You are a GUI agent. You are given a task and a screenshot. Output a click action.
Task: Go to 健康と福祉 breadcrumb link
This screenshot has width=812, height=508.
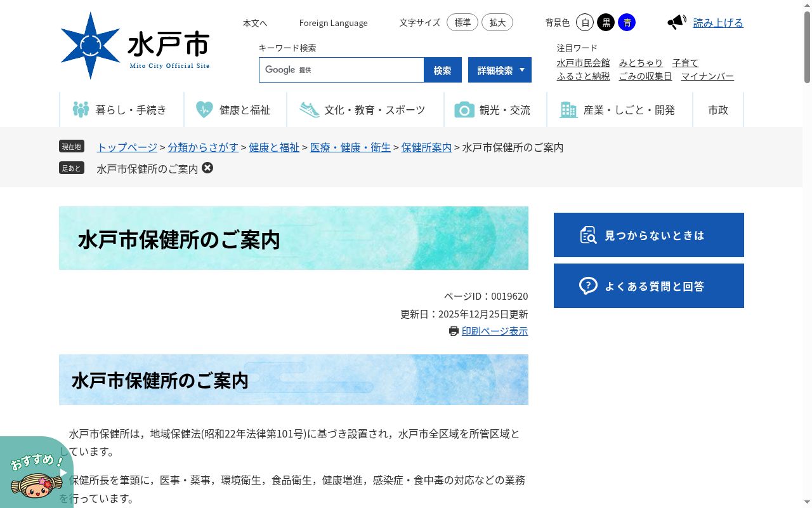pyautogui.click(x=274, y=147)
